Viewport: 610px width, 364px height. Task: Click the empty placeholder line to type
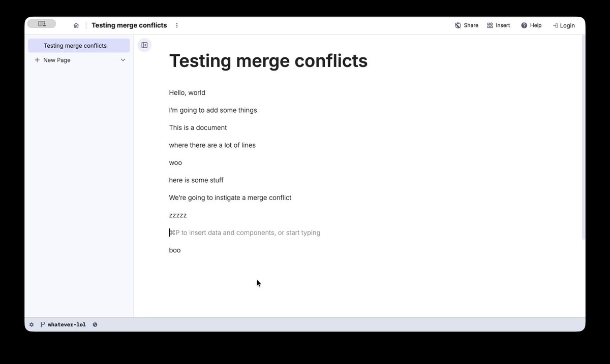point(245,233)
